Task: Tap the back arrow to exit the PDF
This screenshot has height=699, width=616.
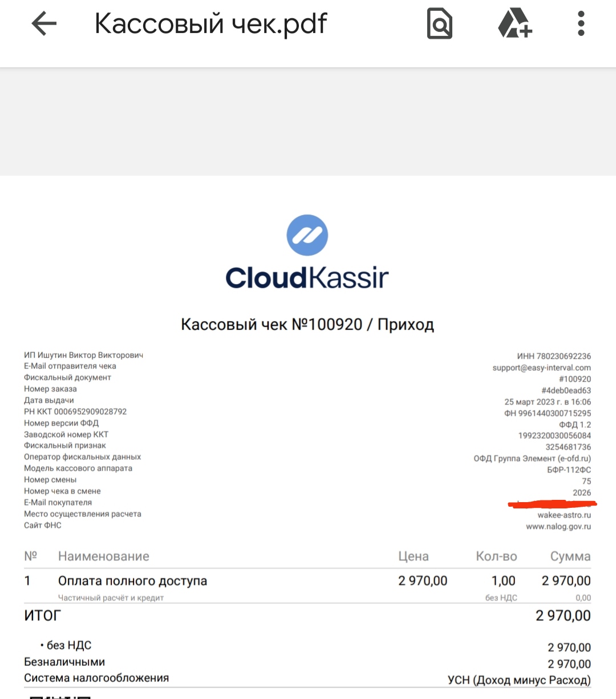Action: pos(44,24)
